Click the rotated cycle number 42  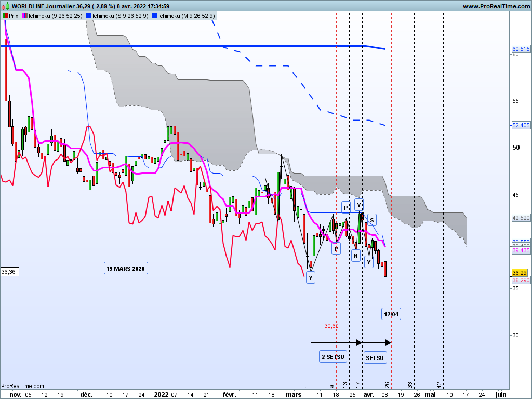click(x=440, y=385)
